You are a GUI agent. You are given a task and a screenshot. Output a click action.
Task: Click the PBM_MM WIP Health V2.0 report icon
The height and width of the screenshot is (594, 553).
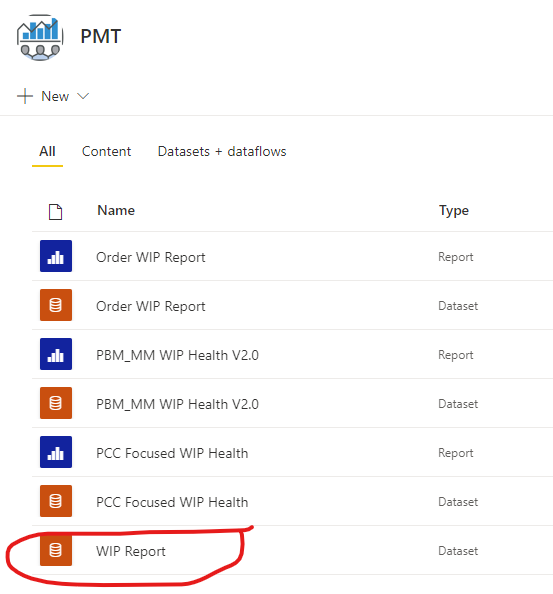[56, 354]
